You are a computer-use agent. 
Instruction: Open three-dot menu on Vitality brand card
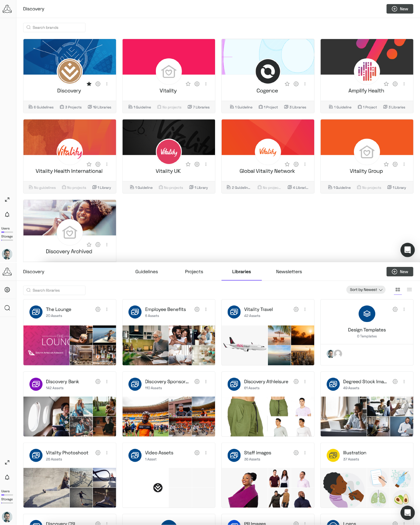coord(206,84)
